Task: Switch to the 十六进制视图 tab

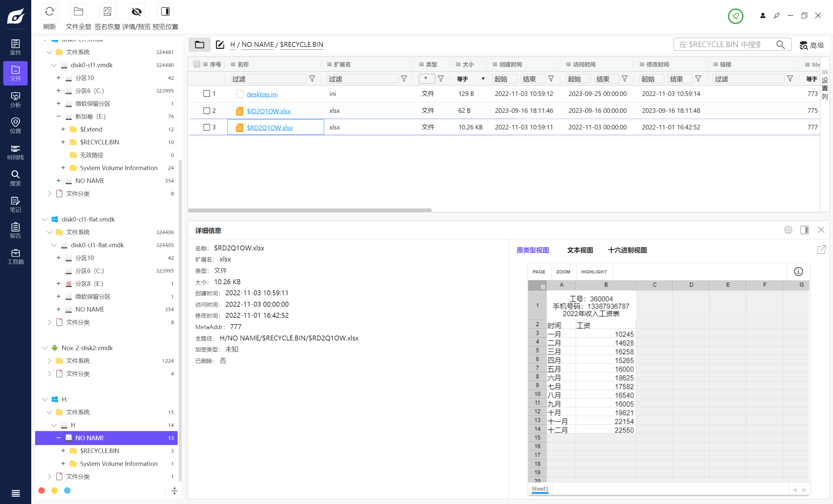Action: point(627,250)
